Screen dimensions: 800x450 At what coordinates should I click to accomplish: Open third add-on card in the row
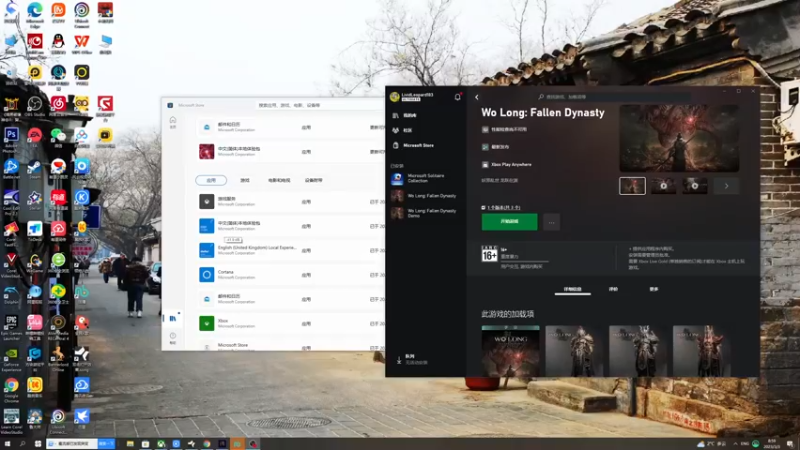[638, 351]
